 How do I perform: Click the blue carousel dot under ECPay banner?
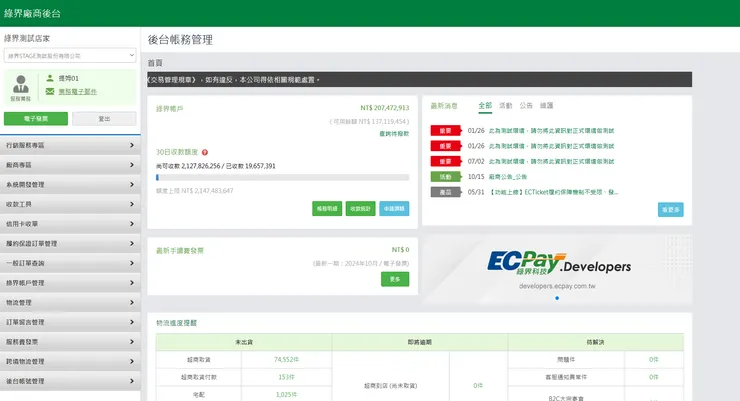click(x=557, y=298)
